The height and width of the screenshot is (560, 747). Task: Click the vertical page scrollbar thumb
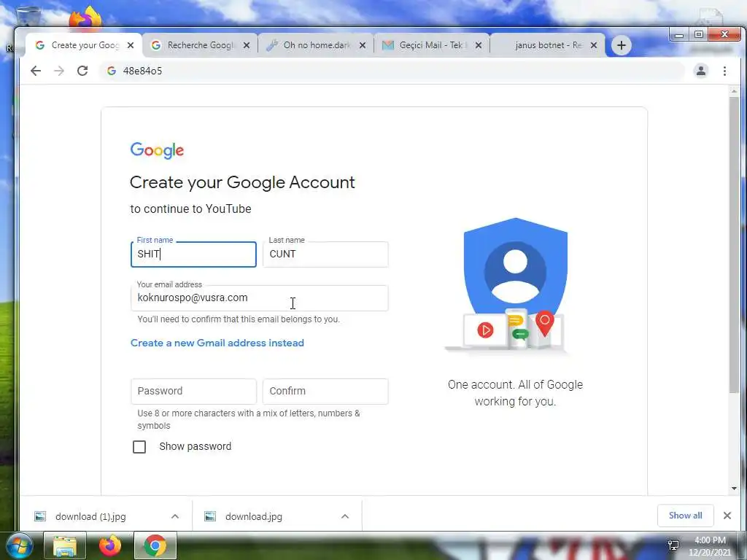point(734,245)
